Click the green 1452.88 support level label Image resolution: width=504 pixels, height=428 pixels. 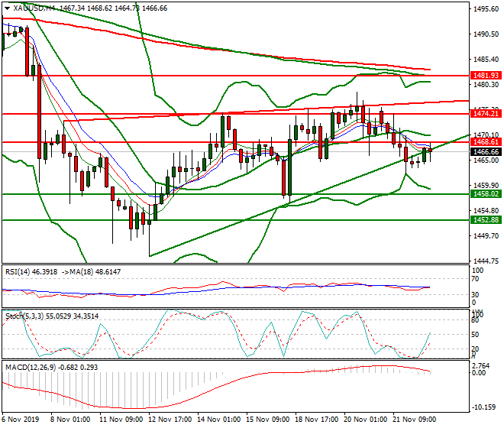pos(486,220)
